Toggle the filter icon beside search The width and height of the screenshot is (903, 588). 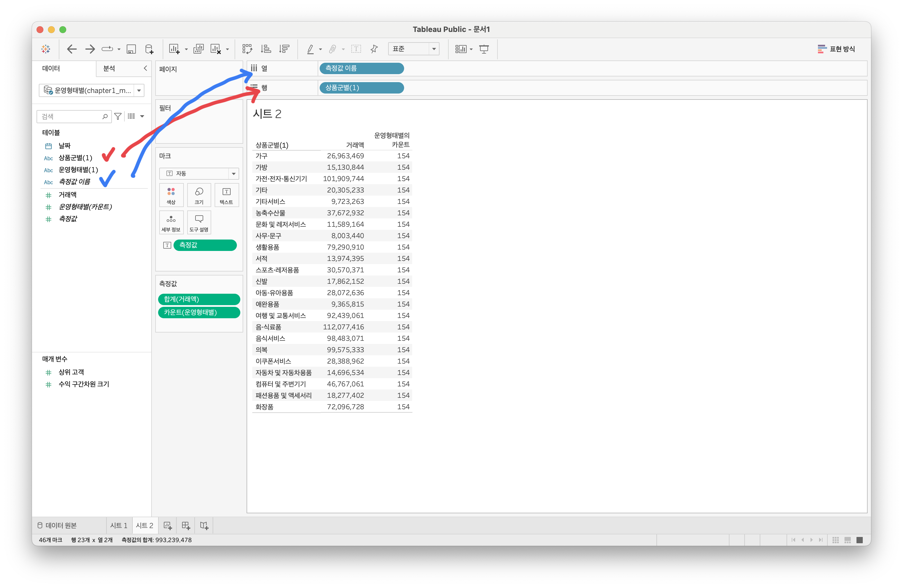(118, 116)
